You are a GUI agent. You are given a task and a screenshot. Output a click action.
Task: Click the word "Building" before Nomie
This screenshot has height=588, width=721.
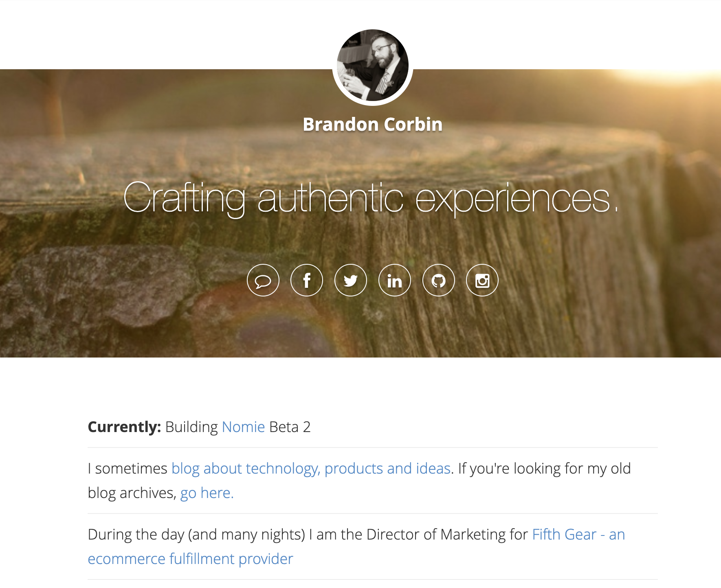[x=191, y=427]
